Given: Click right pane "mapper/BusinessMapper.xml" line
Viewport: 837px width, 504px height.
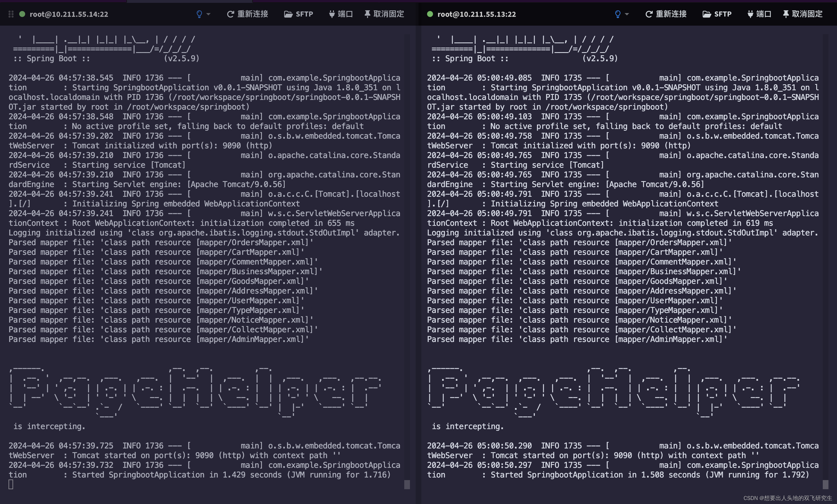Looking at the screenshot, I should [584, 272].
